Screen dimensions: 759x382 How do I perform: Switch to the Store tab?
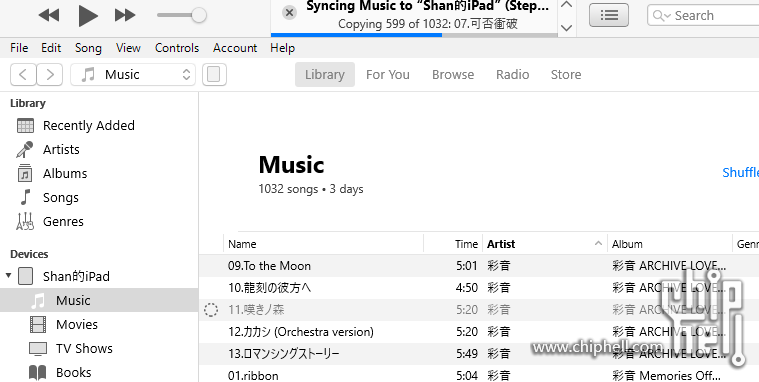(566, 75)
